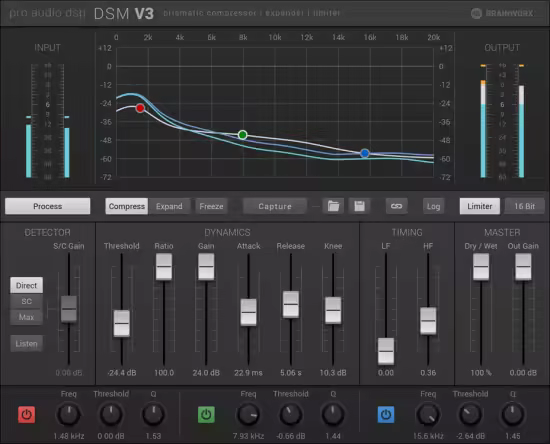Click the 24.0 dB gain value
The height and width of the screenshot is (444, 550).
point(206,373)
